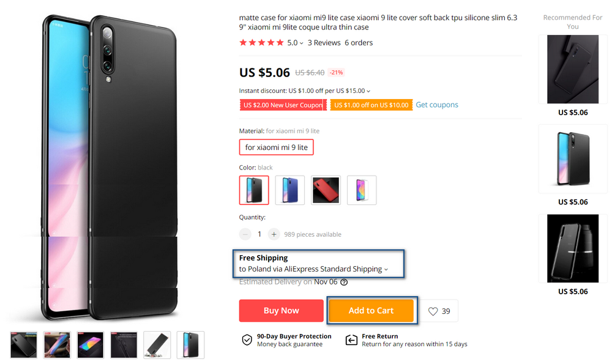Open the AliExpress Standard Shipping dropdown
This screenshot has width=612, height=364.
coord(386,269)
